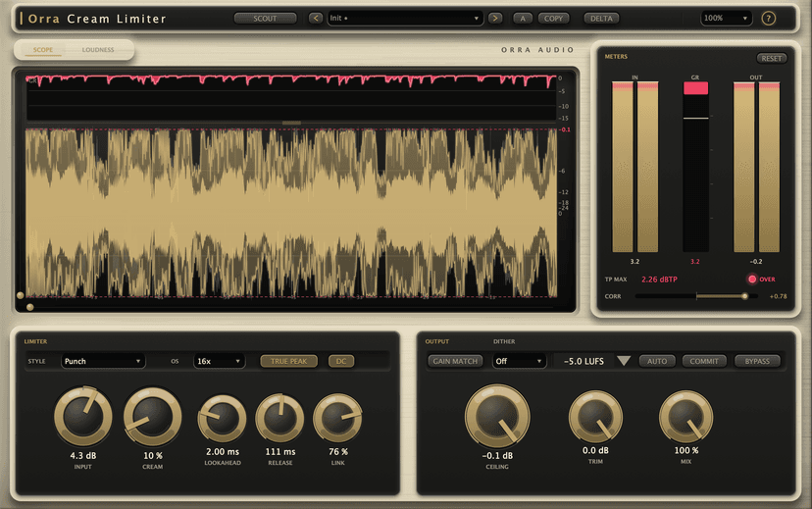
Task: Open the Init preset dropdown
Action: click(x=405, y=18)
